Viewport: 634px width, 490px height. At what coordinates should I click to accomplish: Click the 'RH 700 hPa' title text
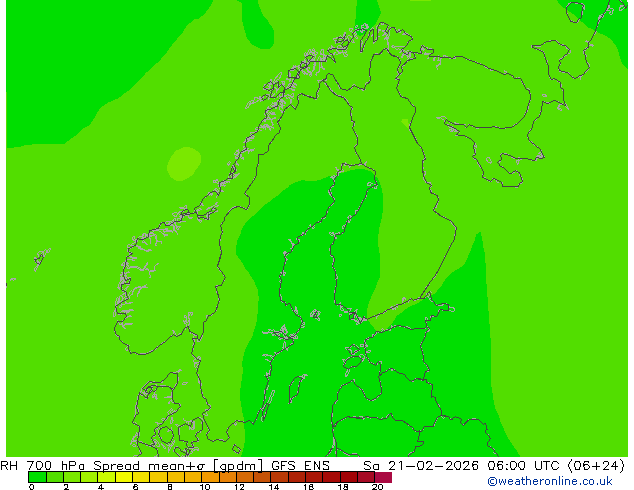point(43,466)
